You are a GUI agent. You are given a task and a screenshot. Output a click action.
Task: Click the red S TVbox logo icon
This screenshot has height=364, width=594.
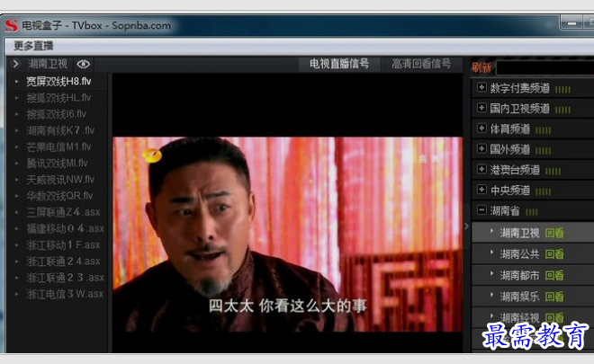(11, 25)
